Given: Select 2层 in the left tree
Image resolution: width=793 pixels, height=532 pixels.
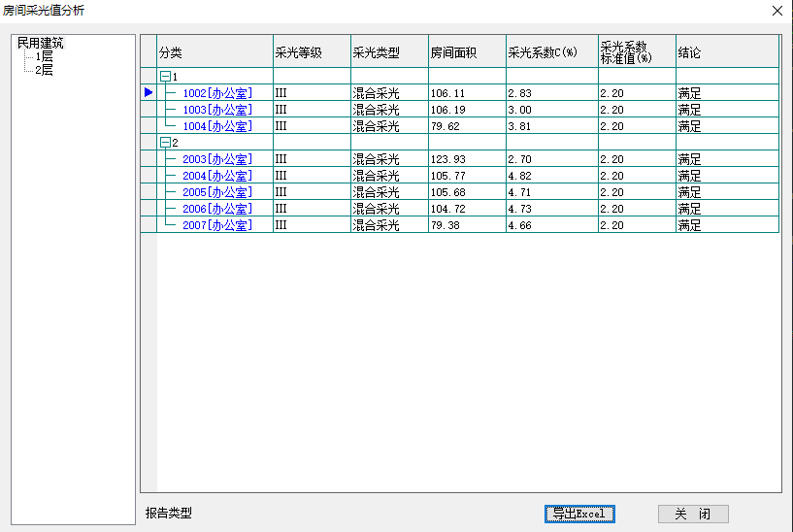Looking at the screenshot, I should click(x=44, y=70).
